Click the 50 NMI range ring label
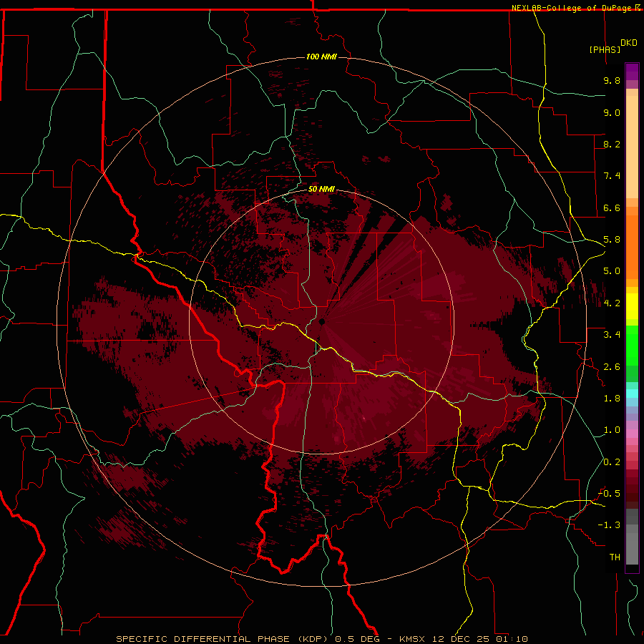This screenshot has height=644, width=644. tap(321, 189)
